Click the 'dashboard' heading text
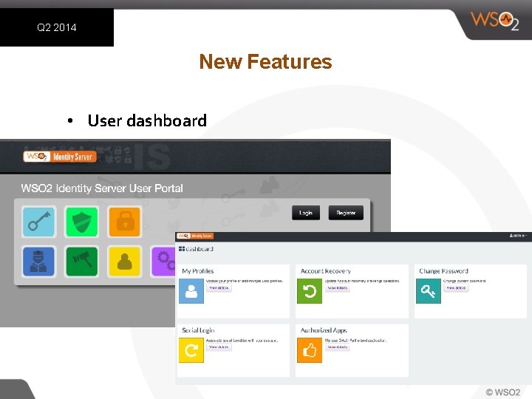The width and height of the screenshot is (532, 399). coord(199,249)
